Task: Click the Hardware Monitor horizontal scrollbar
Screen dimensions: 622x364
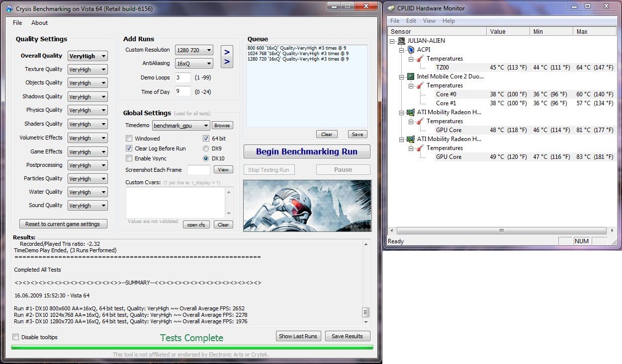Action: 502,231
